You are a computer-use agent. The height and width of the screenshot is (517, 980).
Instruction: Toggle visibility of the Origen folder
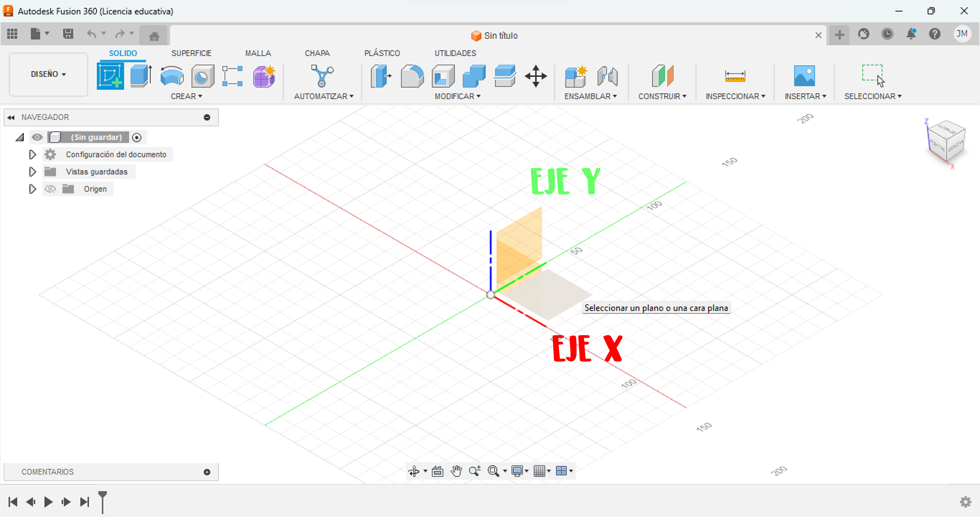50,189
